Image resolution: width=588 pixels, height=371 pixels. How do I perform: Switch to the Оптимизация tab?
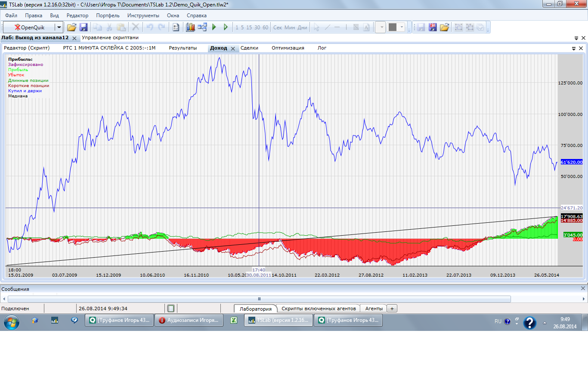(x=288, y=48)
